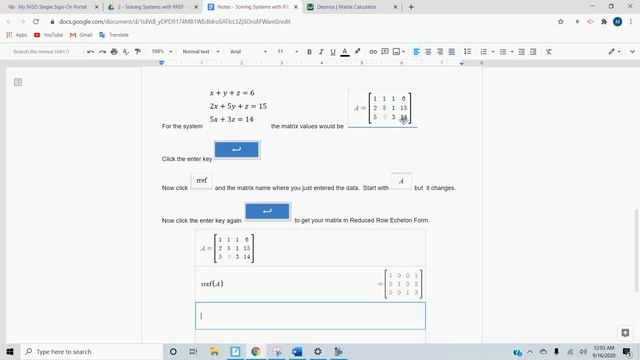Expand the numbered list options arrow
The height and width of the screenshot is (360, 640).
pos(493,51)
